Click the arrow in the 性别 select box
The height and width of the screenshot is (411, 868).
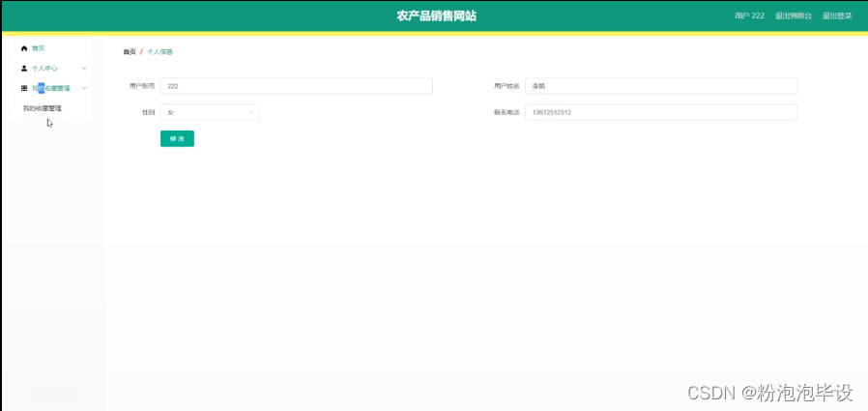[251, 112]
